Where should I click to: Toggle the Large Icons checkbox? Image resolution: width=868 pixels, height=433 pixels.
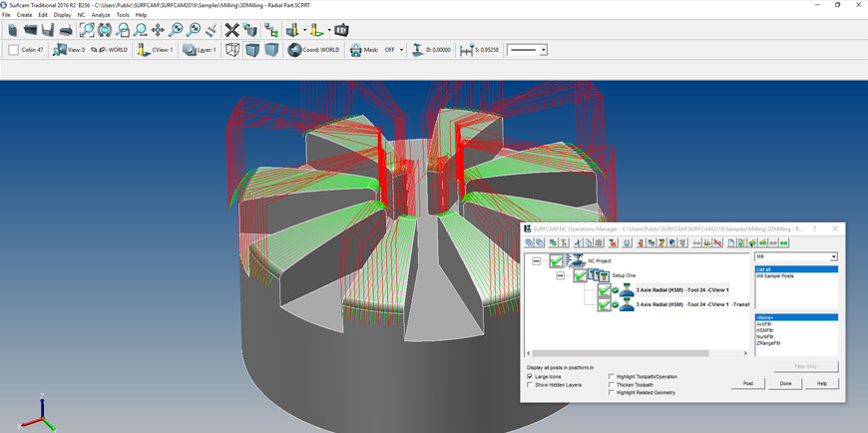coord(531,376)
